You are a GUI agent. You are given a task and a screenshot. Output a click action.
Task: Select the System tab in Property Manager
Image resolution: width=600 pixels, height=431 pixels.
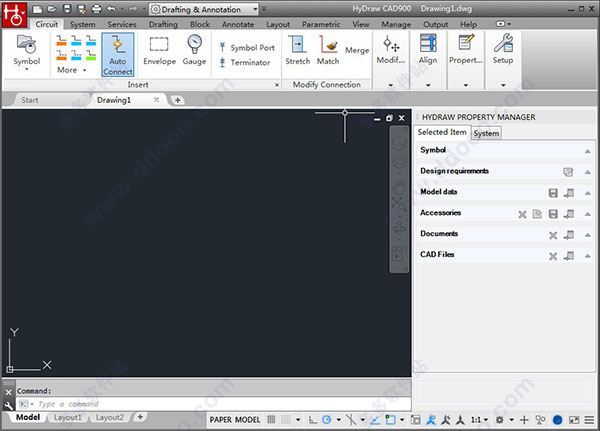click(x=486, y=133)
